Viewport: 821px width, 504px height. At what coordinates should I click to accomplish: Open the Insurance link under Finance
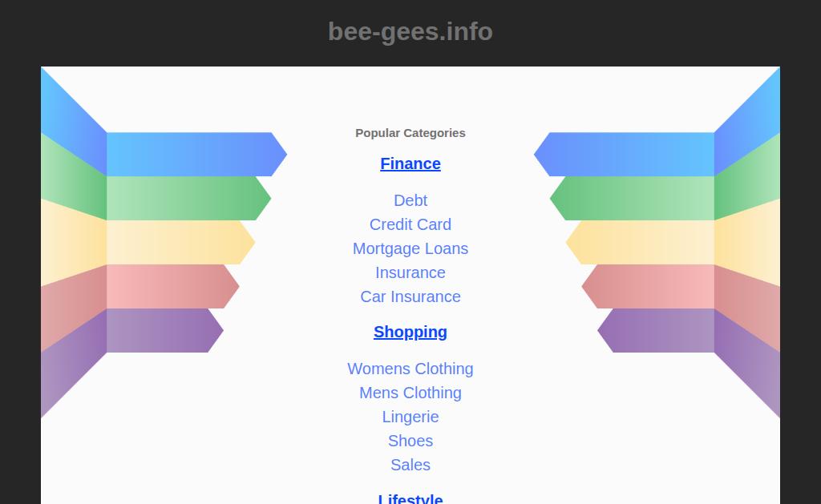410,272
